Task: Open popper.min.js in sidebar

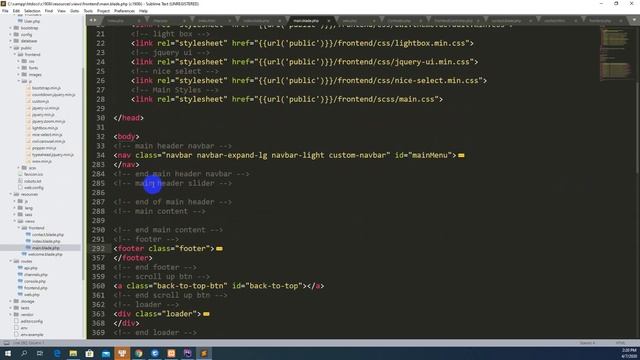Action: tap(44, 148)
